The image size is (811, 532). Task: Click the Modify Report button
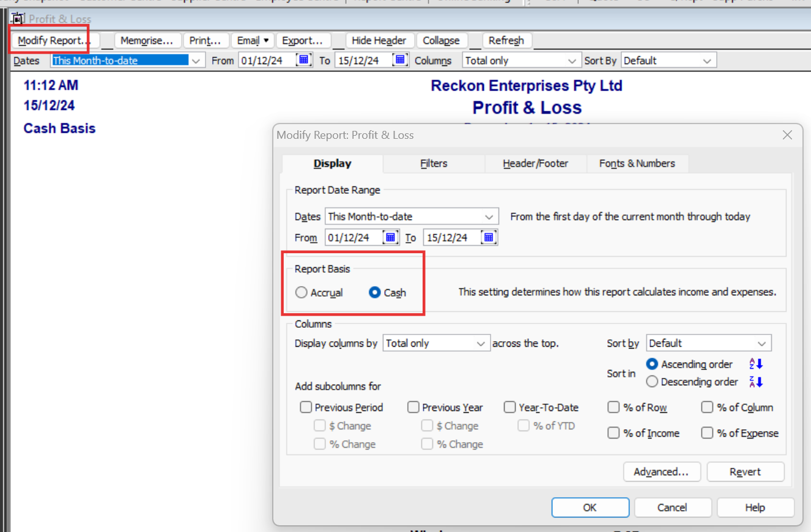[x=54, y=40]
